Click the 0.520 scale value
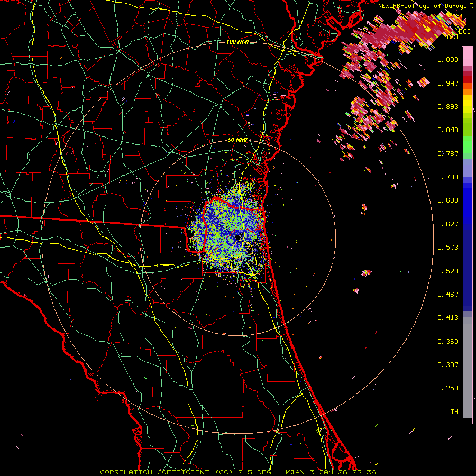Image resolution: width=476 pixels, height=476 pixels. (448, 271)
